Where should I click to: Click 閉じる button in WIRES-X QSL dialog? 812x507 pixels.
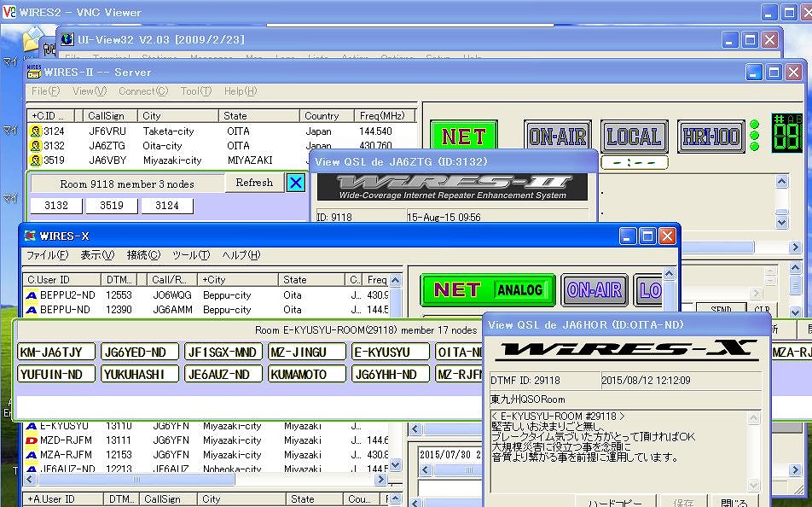tap(734, 503)
